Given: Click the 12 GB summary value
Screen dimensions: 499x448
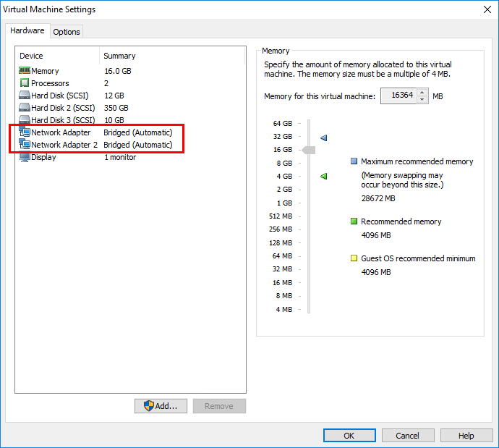Looking at the screenshot, I should point(114,96).
